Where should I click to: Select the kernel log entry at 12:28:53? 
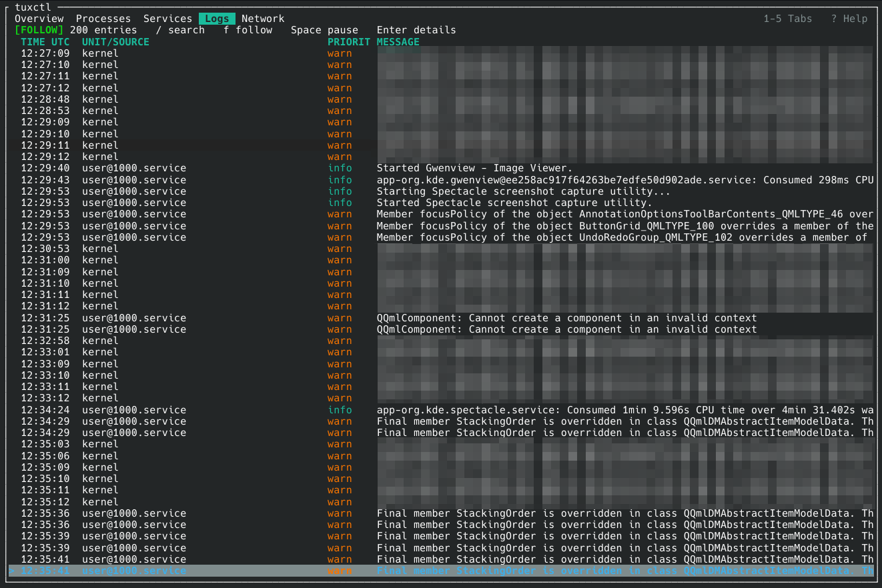tap(441, 111)
